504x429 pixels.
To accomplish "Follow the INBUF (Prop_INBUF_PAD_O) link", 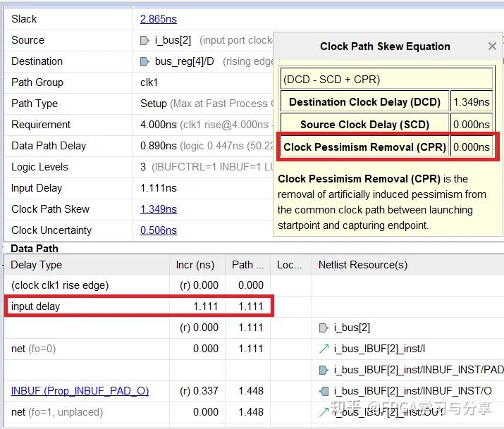I will [80, 391].
